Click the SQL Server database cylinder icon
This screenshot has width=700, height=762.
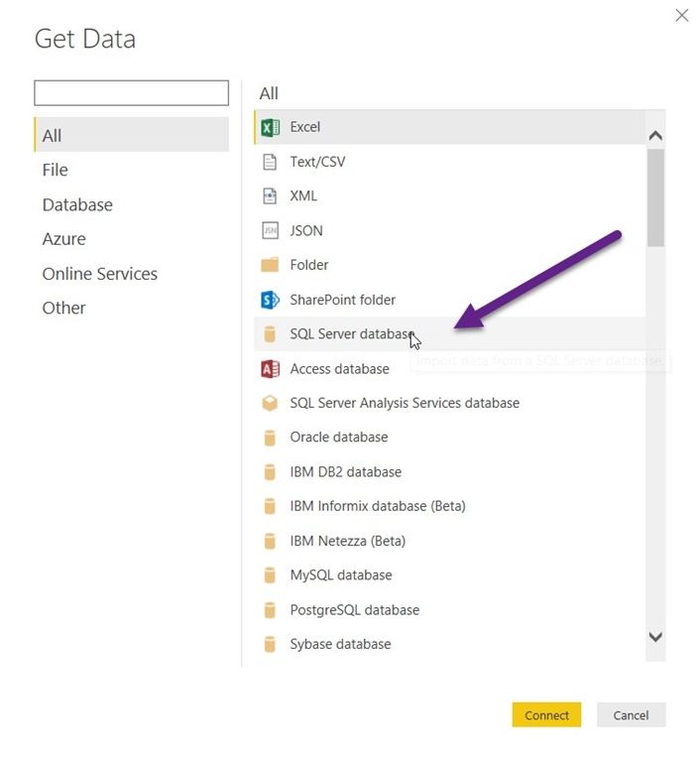point(270,334)
